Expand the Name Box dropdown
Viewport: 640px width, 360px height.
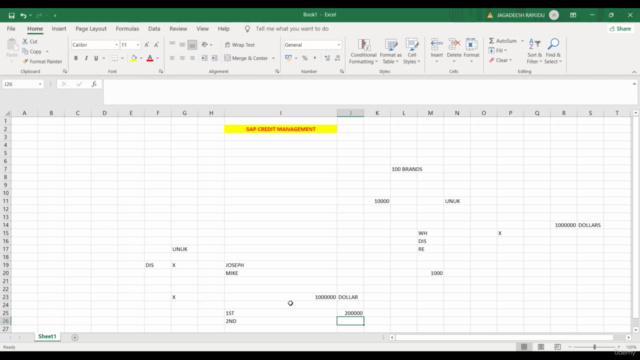[x=40, y=84]
